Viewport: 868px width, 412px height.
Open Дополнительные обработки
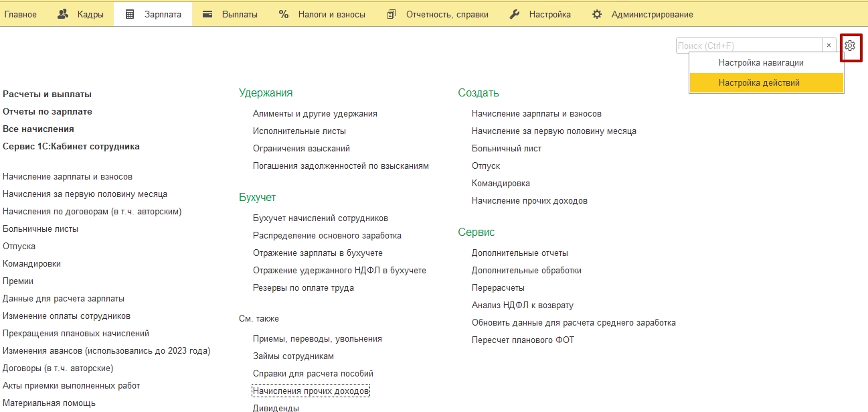pos(527,271)
